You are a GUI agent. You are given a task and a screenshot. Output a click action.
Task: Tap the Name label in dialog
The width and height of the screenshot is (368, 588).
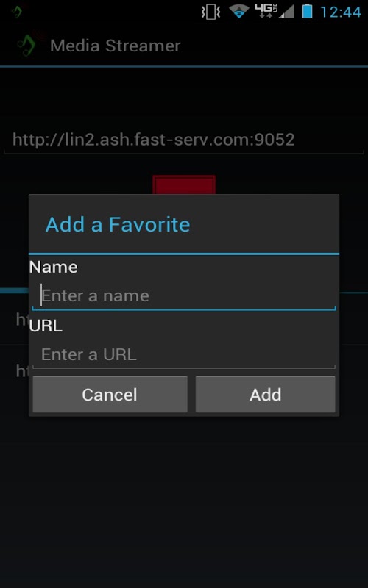click(53, 267)
